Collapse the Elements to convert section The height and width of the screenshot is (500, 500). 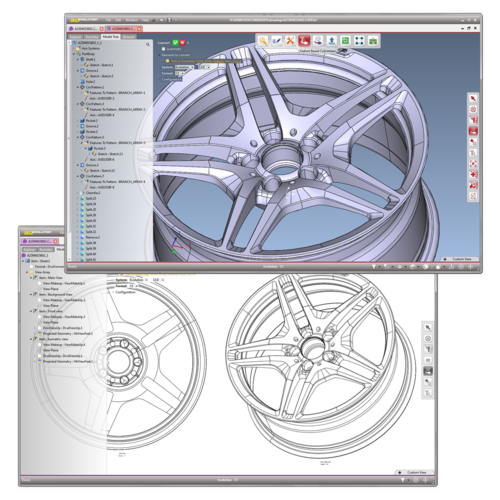click(x=159, y=55)
